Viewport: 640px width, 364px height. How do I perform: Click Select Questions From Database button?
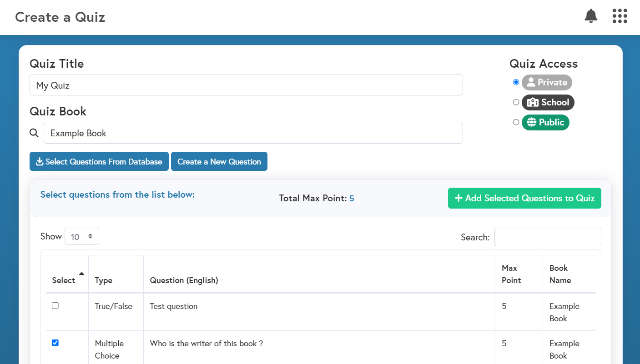coord(99,162)
